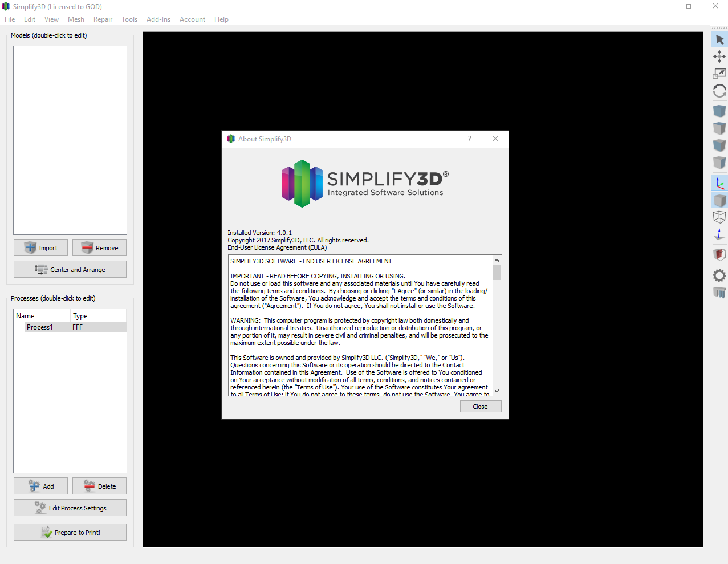Click the support structures pillars icon
The width and height of the screenshot is (728, 564).
pyautogui.click(x=719, y=293)
